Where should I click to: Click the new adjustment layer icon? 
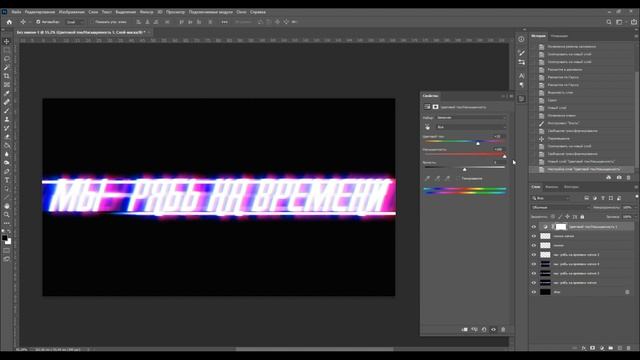(x=602, y=348)
